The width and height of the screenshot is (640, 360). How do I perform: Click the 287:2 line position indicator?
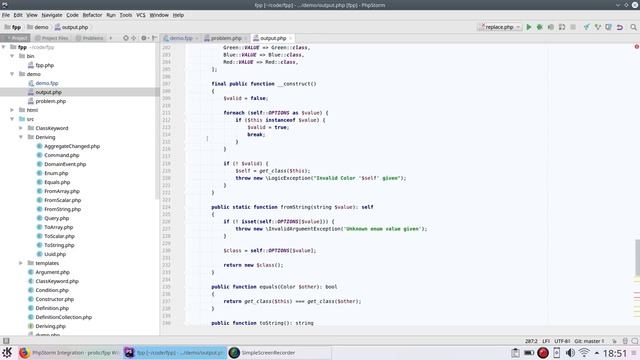(531, 341)
